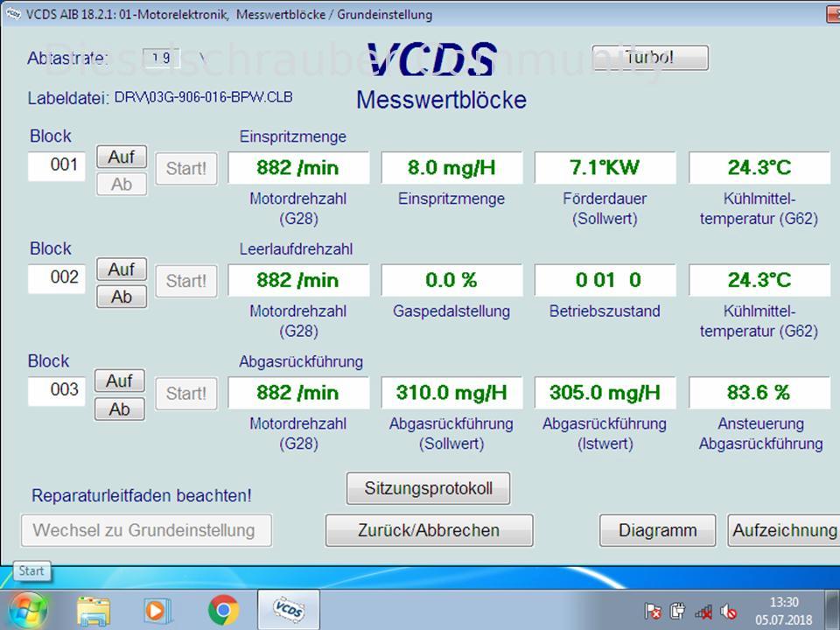The width and height of the screenshot is (840, 630).
Task: Click the Show desktop strip
Action: coord(832,610)
